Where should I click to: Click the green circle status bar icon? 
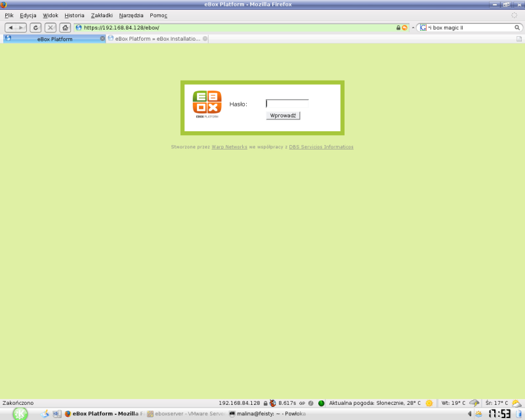[321, 403]
